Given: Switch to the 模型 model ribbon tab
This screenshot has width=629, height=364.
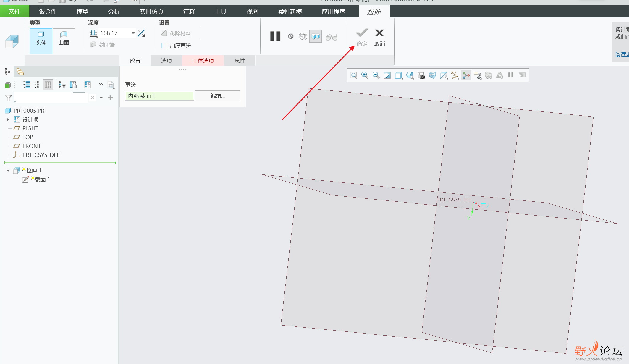Looking at the screenshot, I should pyautogui.click(x=82, y=12).
